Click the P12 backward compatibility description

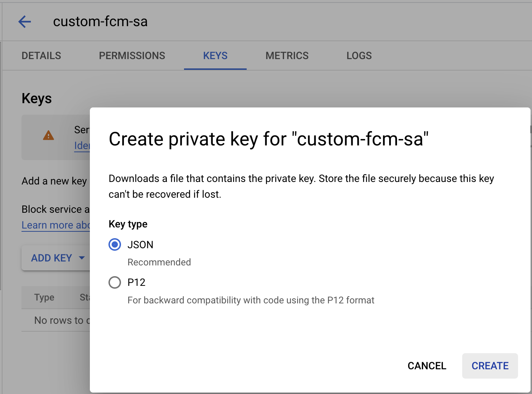tap(251, 300)
